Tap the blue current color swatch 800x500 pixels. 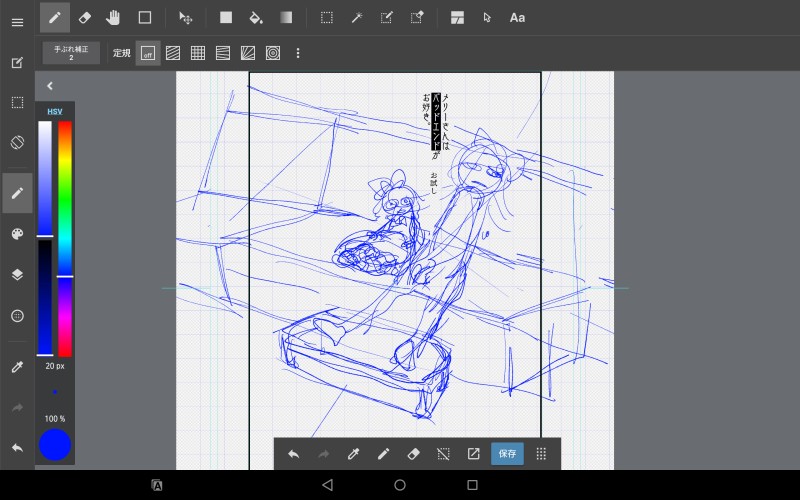[55, 445]
